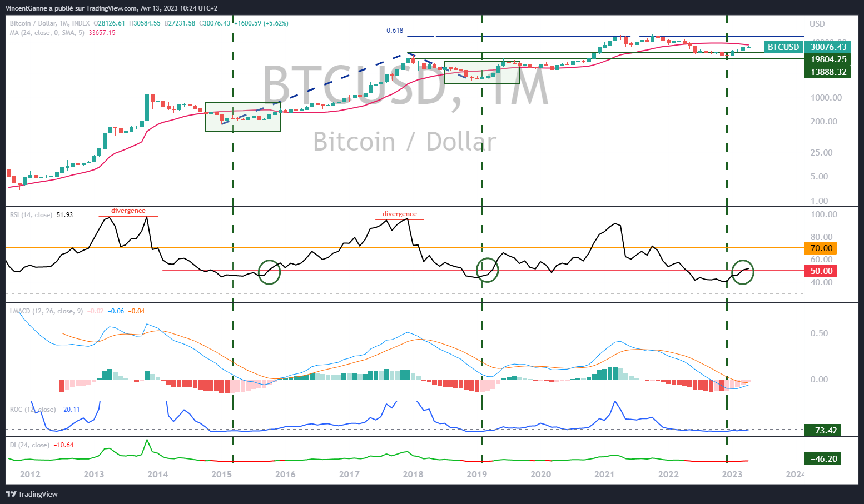Click the divergence label above 2017 RSI peak
The image size is (864, 504).
[x=399, y=214]
